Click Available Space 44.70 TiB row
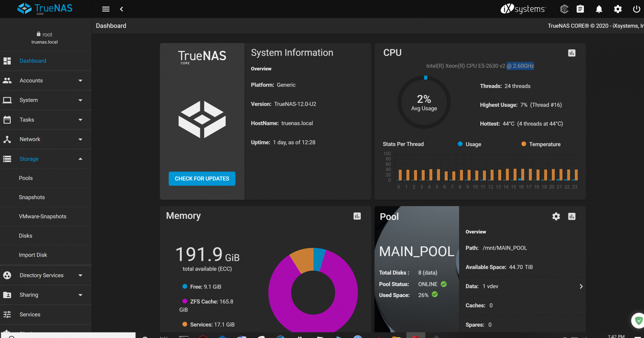The height and width of the screenshot is (338, 644). [x=523, y=267]
